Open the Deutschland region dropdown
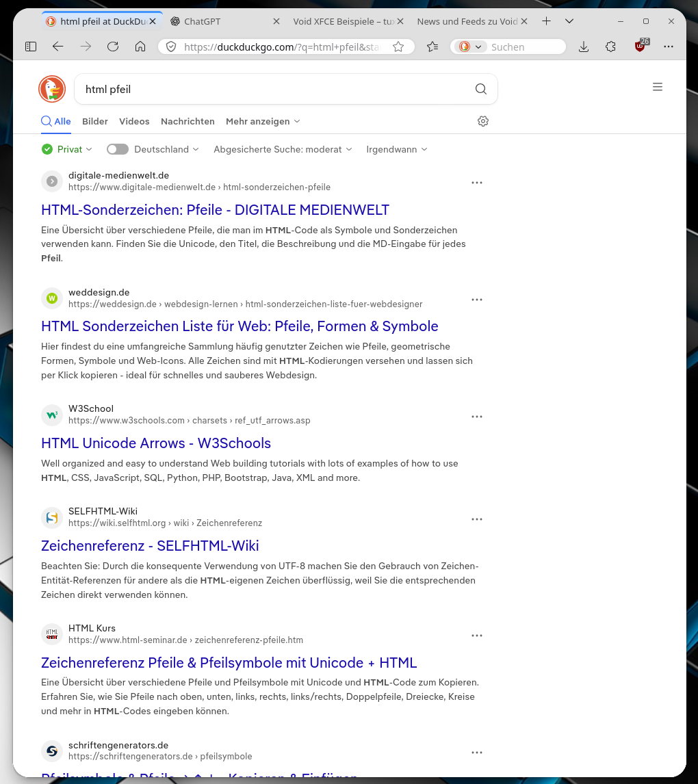The image size is (698, 784). (x=166, y=149)
